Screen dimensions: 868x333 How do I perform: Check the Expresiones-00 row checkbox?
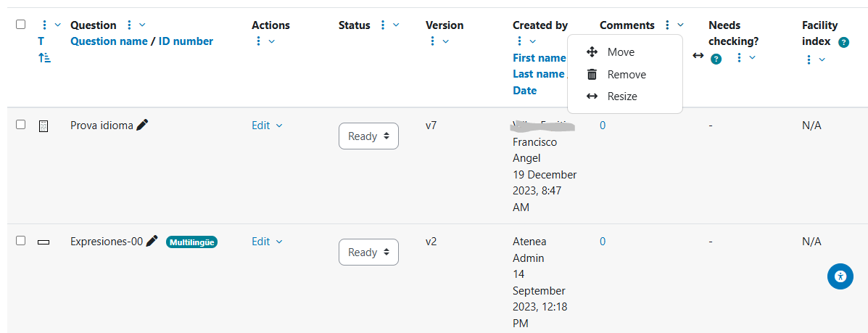(21, 241)
